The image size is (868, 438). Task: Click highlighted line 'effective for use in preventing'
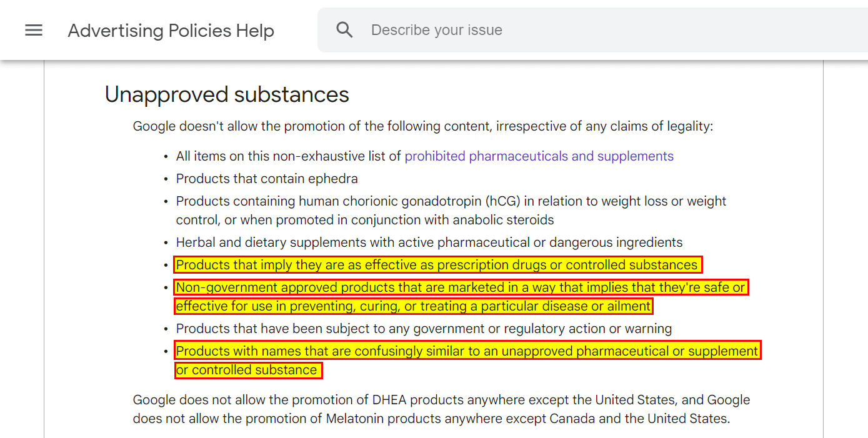[x=414, y=306]
